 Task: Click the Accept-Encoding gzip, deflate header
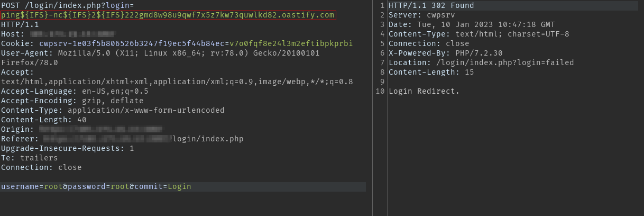tap(72, 101)
